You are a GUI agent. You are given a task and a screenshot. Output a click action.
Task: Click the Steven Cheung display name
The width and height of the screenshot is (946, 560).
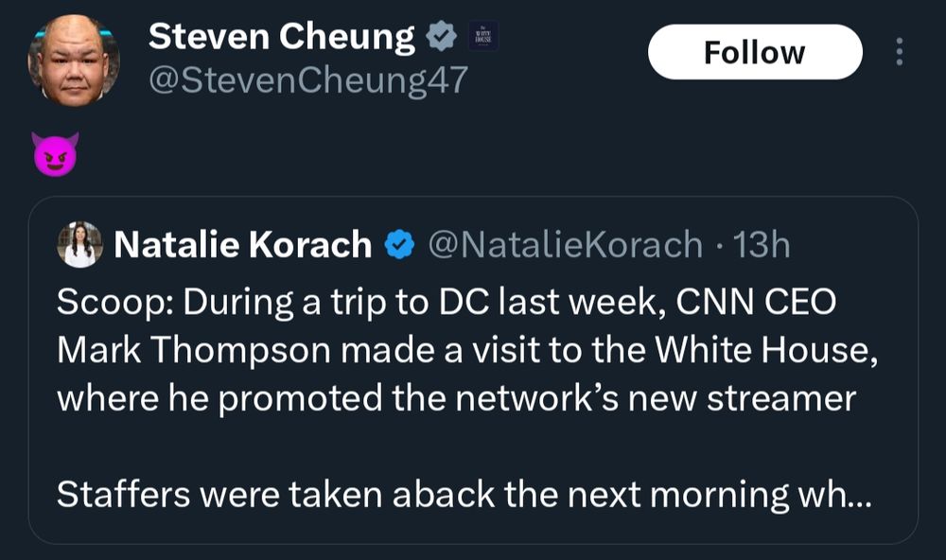point(281,36)
